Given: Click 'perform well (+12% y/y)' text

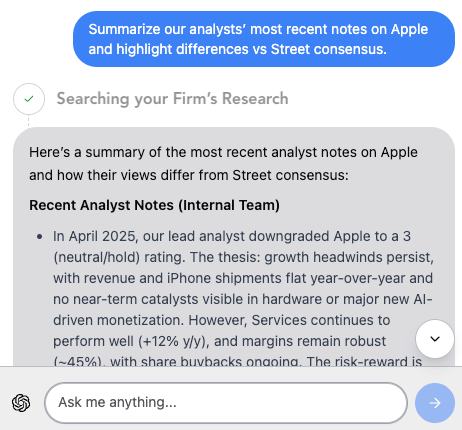Looking at the screenshot, I should click(131, 341).
